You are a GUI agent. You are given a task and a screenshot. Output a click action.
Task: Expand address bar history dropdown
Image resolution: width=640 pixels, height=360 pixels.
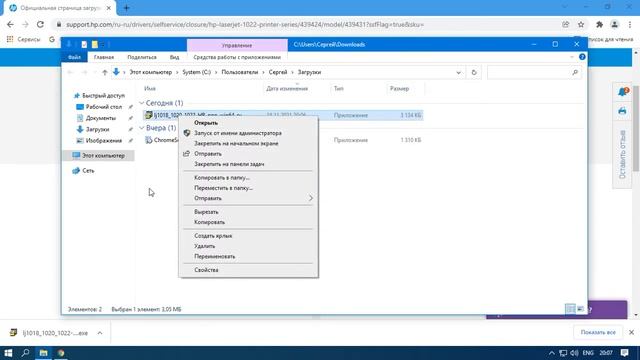458,72
